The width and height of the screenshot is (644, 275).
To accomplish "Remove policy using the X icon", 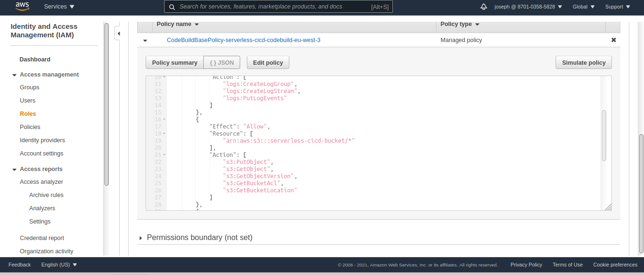I will point(613,40).
